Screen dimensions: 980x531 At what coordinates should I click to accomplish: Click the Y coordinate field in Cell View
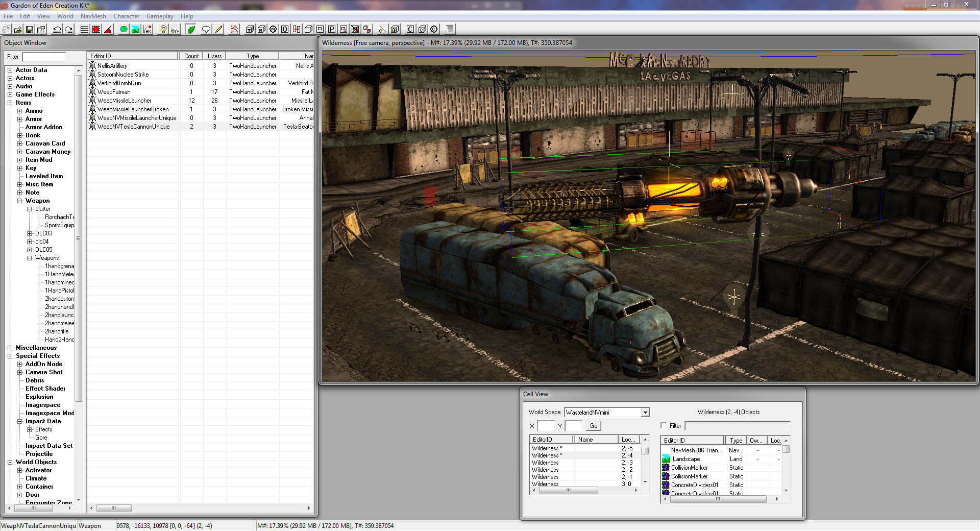573,426
